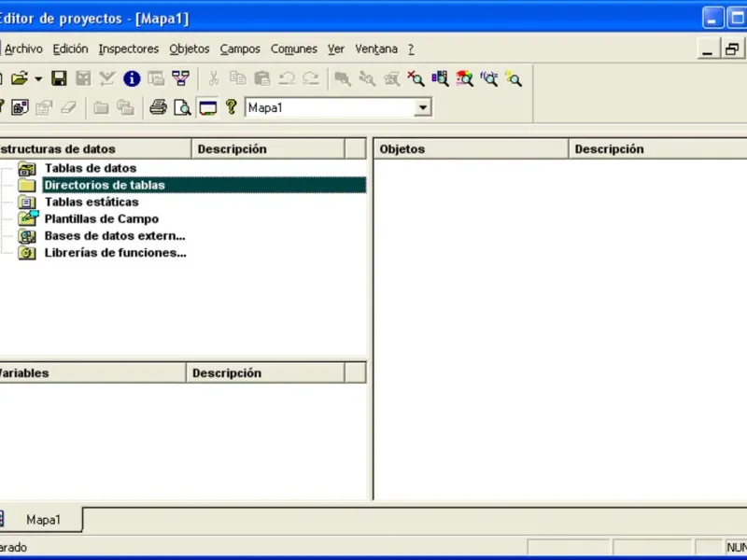Click the magnifier with red X icon
The height and width of the screenshot is (560, 747).
tap(416, 78)
